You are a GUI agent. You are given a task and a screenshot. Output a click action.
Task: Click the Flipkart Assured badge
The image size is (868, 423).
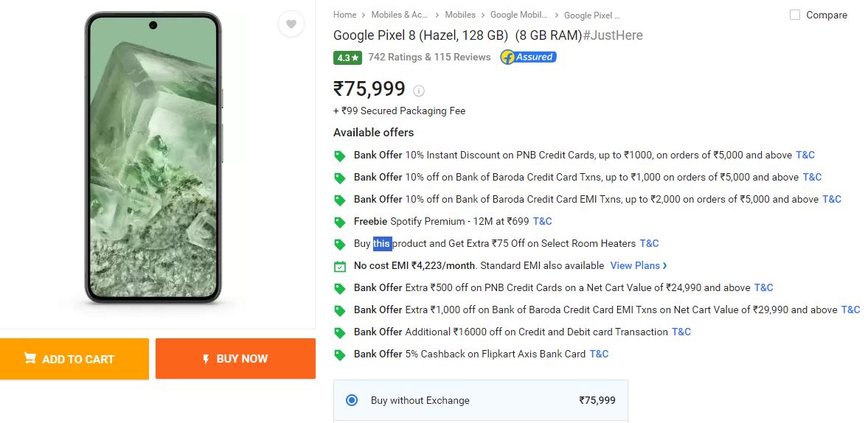[x=528, y=57]
